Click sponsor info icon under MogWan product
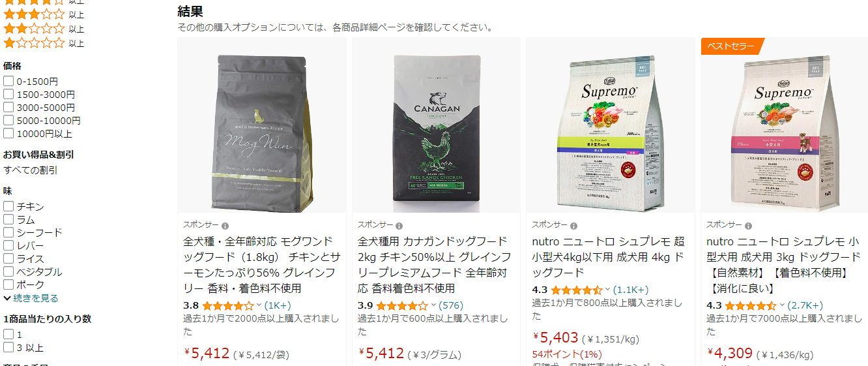Screen dimensions: 868x366 225,226
